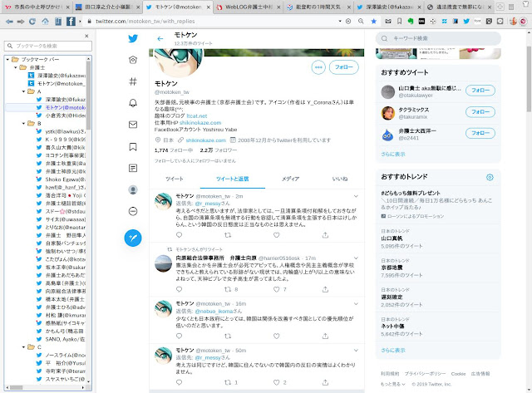Image resolution: width=532 pixels, height=393 pixels.
Task: Click さらに表示 under suggested accounts
Action: pyautogui.click(x=393, y=154)
